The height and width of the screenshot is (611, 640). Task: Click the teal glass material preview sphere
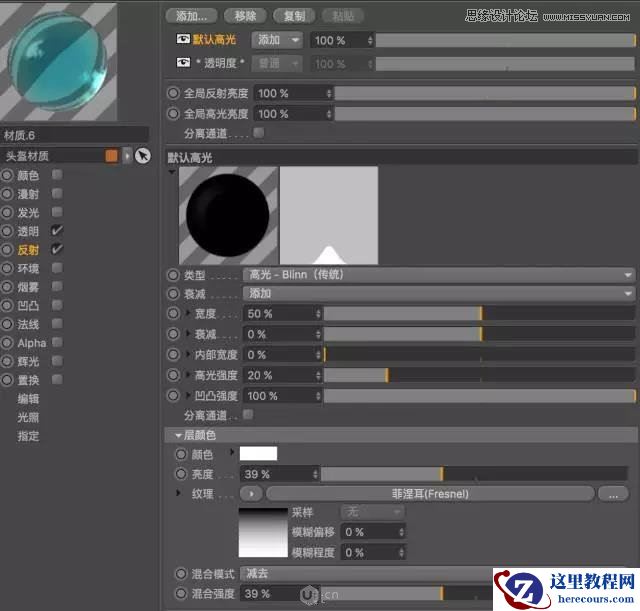57,61
